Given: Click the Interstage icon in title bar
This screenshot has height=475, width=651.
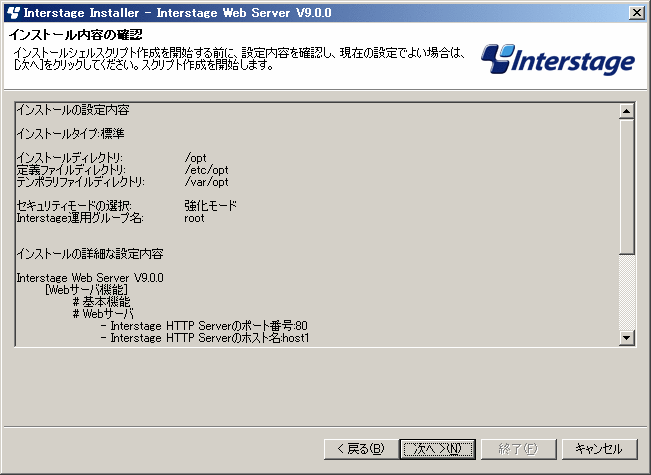Looking at the screenshot, I should tap(13, 13).
